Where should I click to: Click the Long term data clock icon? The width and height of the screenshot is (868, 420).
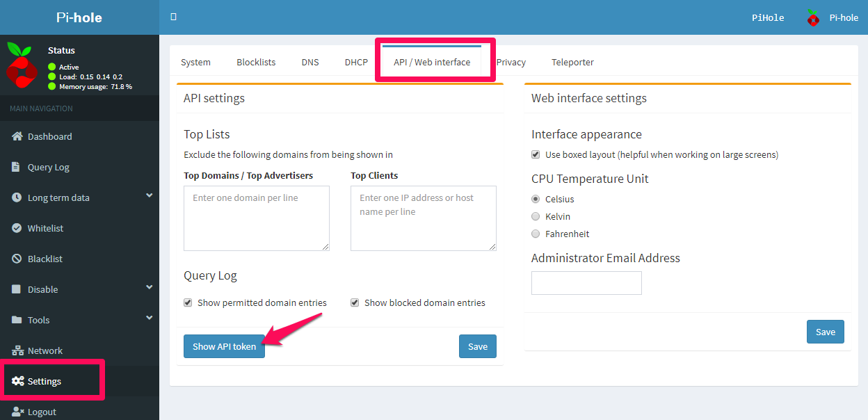pos(17,197)
